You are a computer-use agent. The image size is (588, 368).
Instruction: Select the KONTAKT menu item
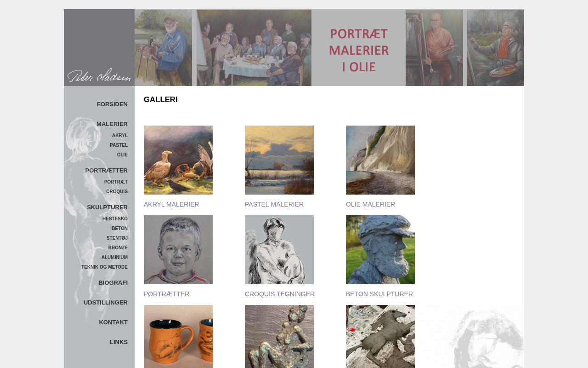coord(113,322)
